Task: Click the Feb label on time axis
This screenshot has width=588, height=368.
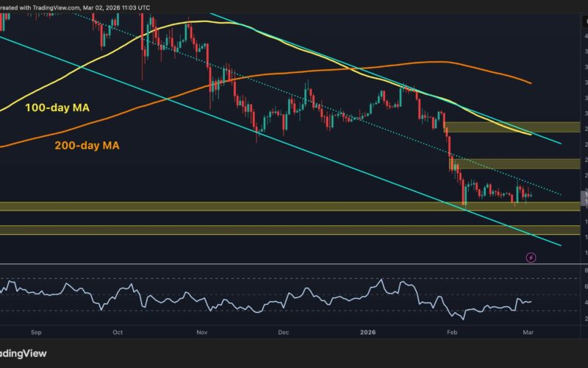Action: [452, 332]
